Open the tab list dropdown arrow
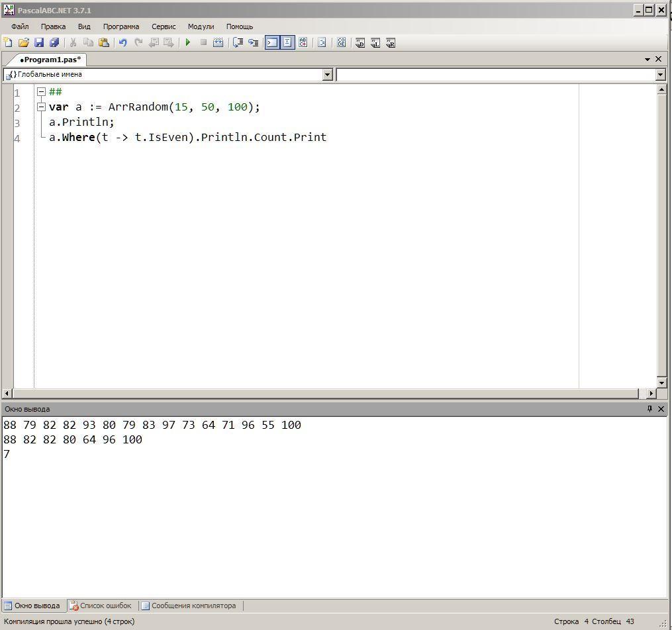This screenshot has height=630, width=672. [x=648, y=59]
